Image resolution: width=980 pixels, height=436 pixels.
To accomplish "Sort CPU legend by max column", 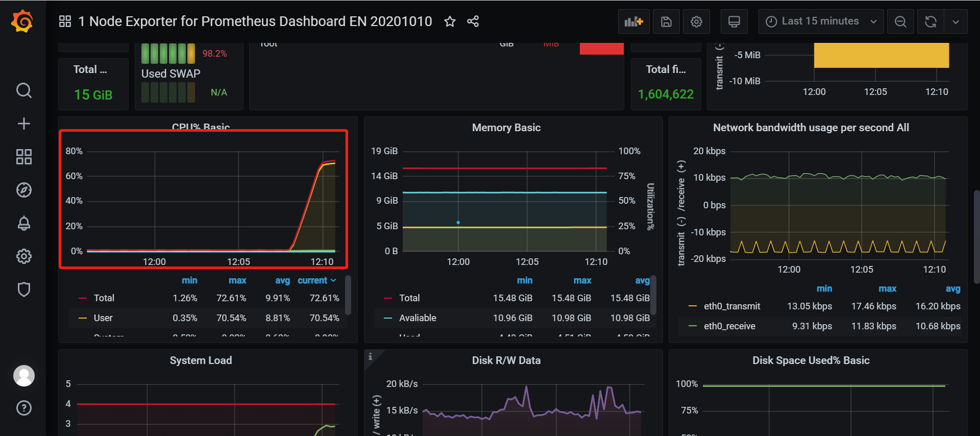I will point(237,280).
